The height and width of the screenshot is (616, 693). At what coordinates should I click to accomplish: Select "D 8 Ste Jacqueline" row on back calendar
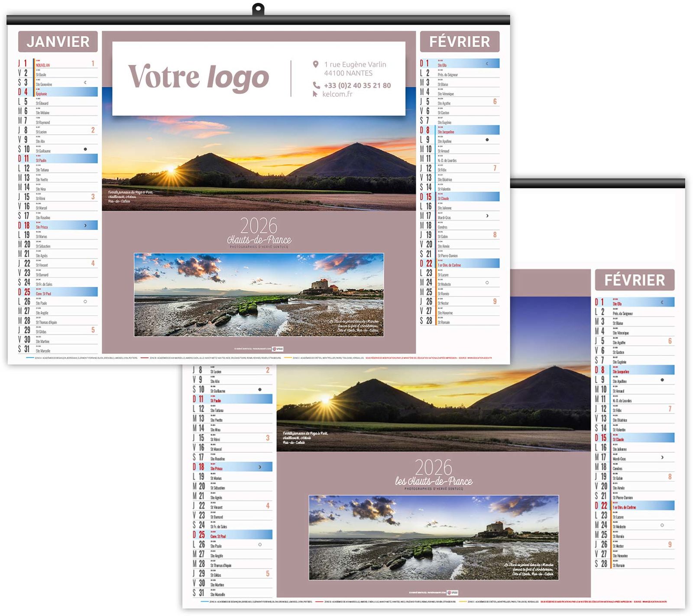(635, 370)
